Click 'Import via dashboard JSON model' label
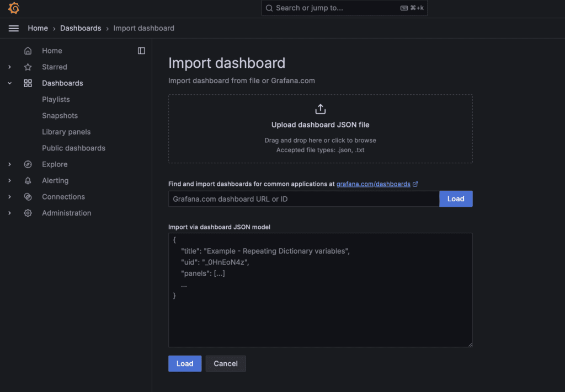This screenshot has height=392, width=565. click(219, 227)
